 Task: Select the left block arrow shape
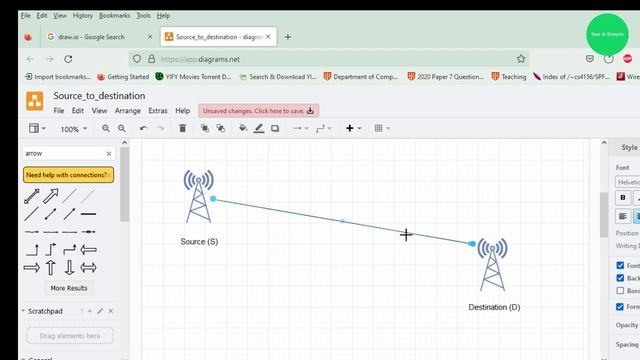[x=89, y=249]
